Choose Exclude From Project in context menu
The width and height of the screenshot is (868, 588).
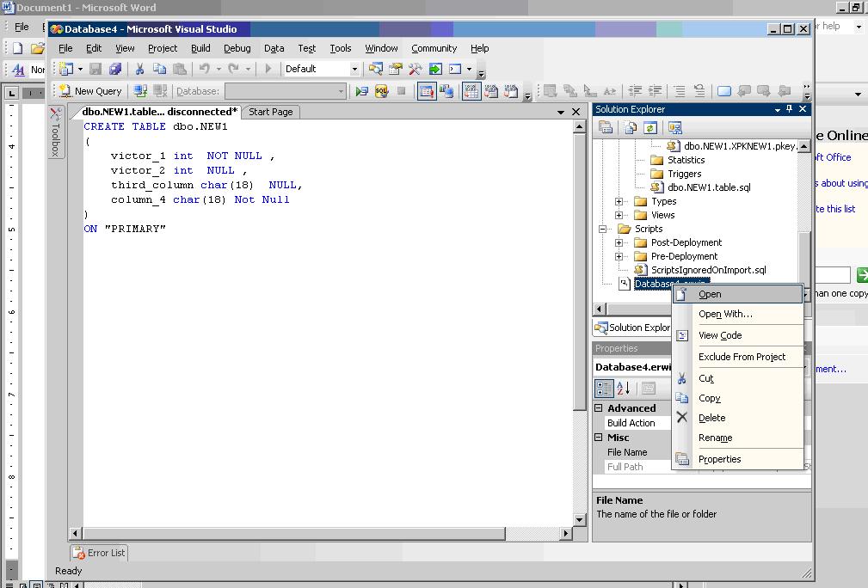737,357
